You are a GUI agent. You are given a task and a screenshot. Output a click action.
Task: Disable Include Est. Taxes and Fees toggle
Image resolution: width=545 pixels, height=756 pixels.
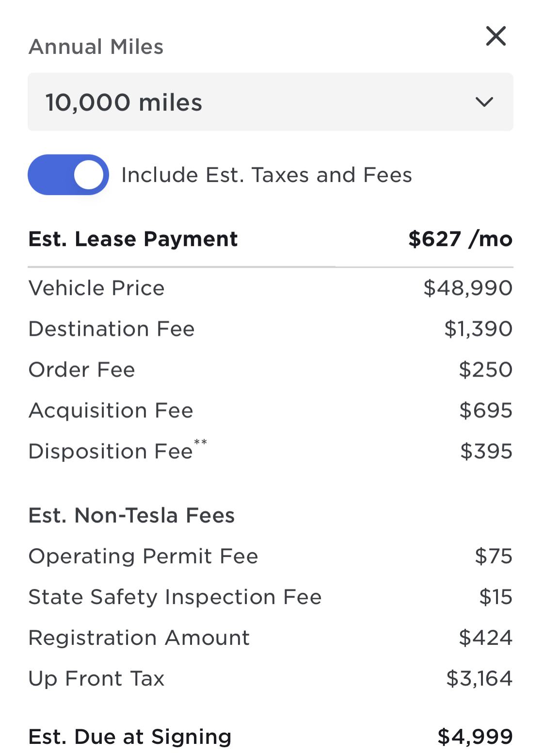coord(68,175)
